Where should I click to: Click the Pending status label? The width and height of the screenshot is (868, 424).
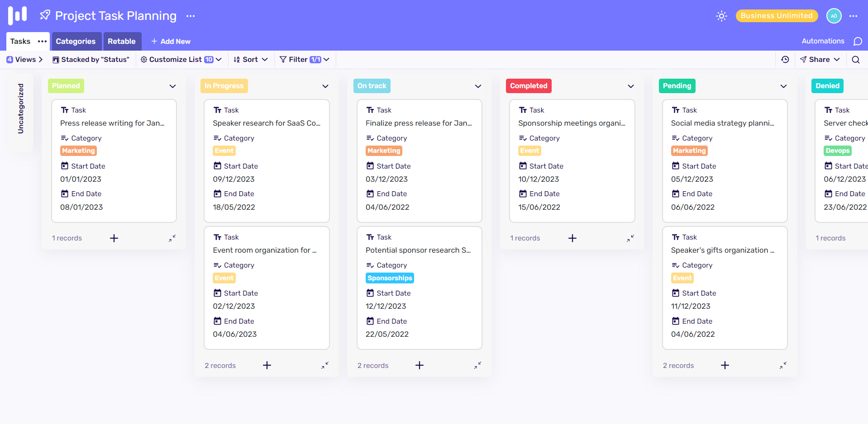[677, 86]
